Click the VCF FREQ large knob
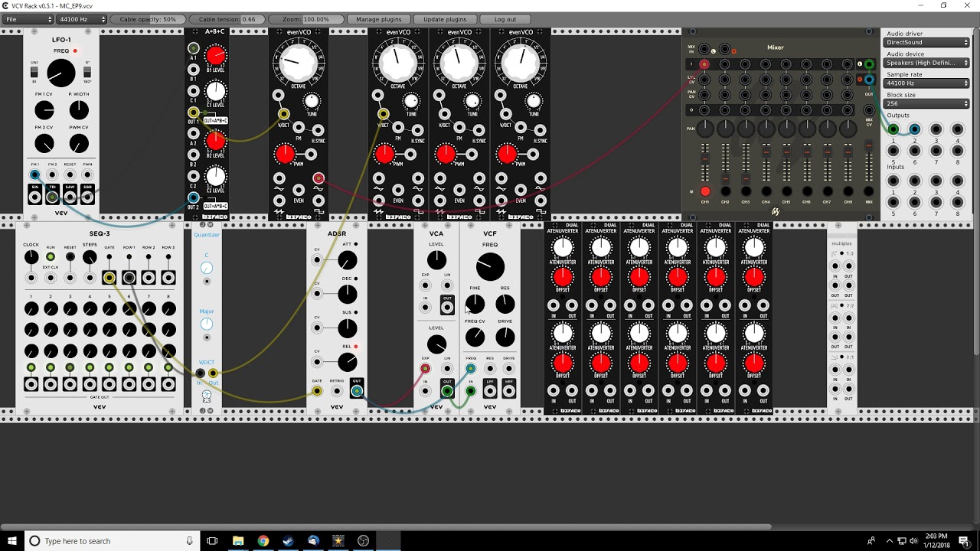Image resolution: width=980 pixels, height=551 pixels. (490, 267)
